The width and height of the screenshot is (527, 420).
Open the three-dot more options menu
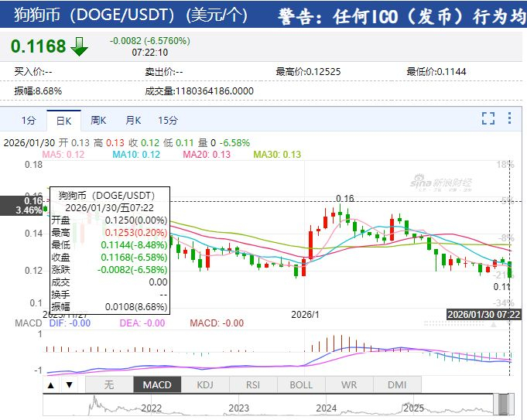coord(509,118)
